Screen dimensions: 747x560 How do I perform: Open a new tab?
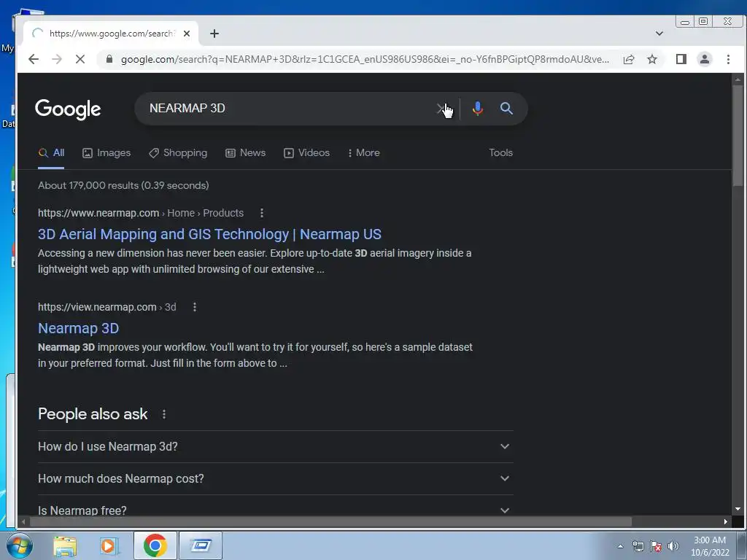click(214, 34)
